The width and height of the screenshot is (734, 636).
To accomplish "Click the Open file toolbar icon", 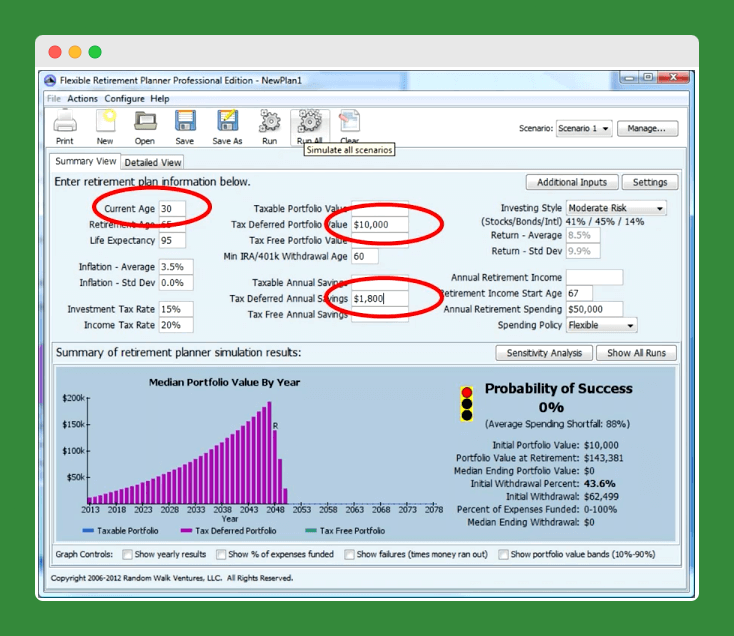I will pos(145,123).
